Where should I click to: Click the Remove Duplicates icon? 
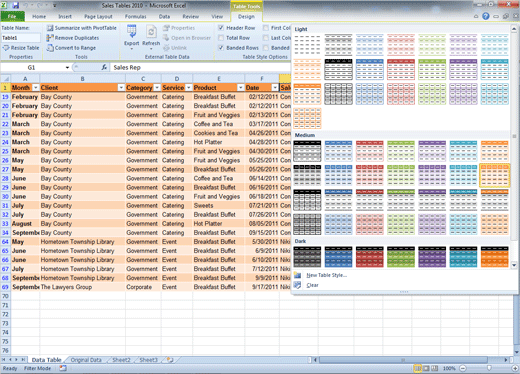point(50,38)
